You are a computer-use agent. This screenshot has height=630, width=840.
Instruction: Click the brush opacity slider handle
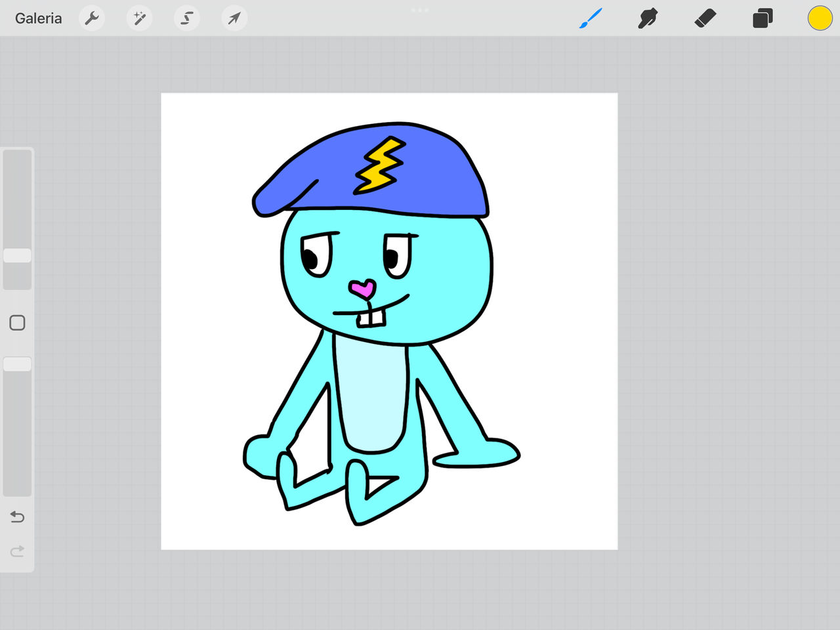point(17,364)
